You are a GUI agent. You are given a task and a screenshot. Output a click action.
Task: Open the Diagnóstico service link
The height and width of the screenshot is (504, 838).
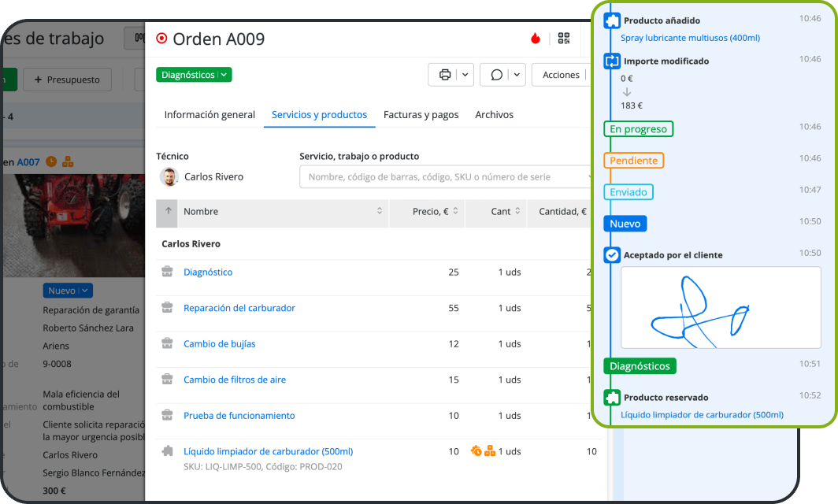208,272
